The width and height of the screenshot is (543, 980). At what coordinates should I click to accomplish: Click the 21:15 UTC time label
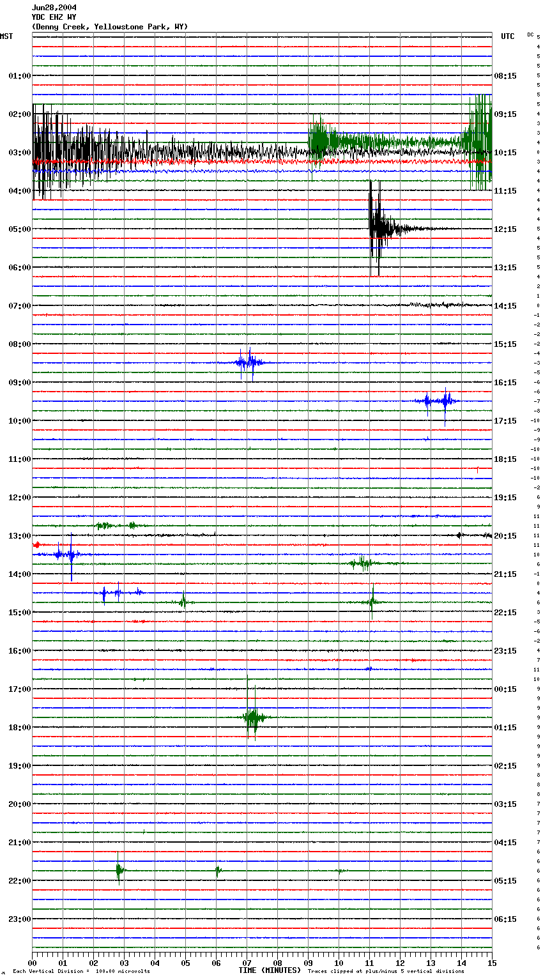[x=505, y=574]
